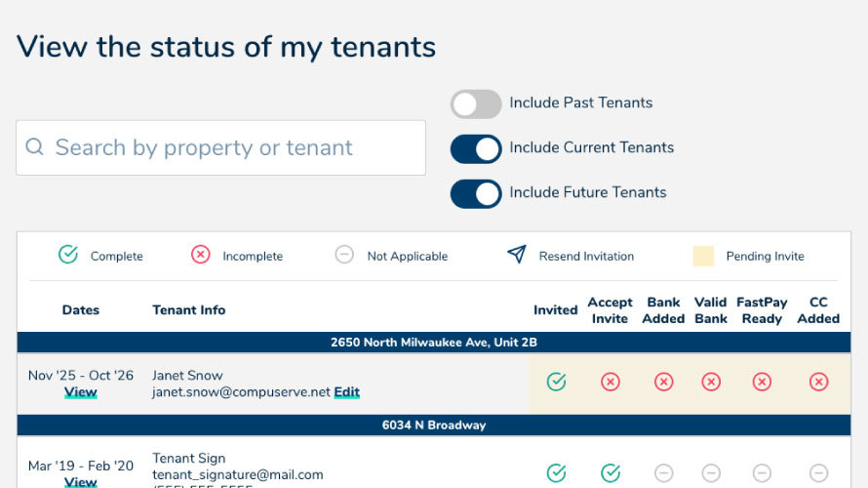Click Tenant Sign's green Accept Invite checkmark
868x488 pixels.
click(611, 473)
